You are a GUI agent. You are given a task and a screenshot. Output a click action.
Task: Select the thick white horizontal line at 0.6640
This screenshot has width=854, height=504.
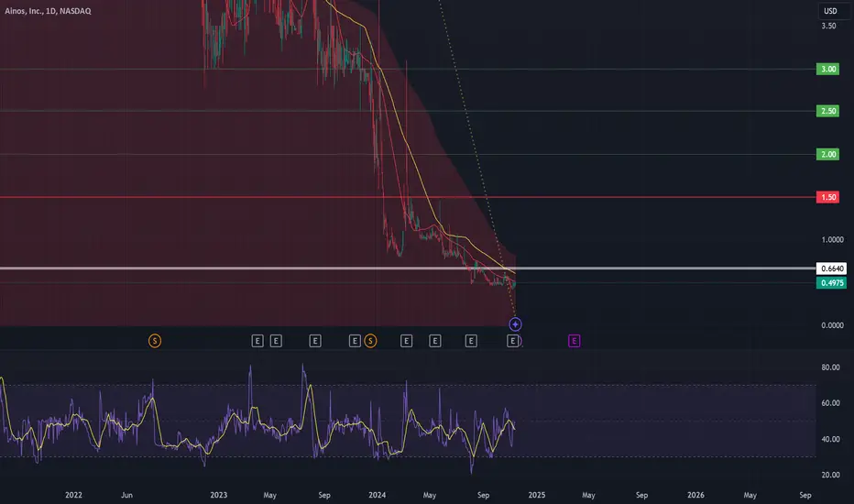tap(408, 268)
